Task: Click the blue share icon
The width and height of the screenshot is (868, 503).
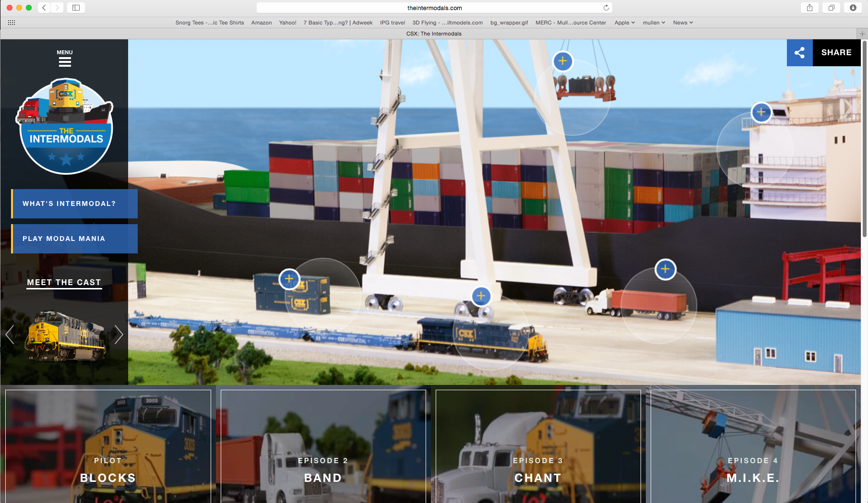Action: [x=799, y=53]
